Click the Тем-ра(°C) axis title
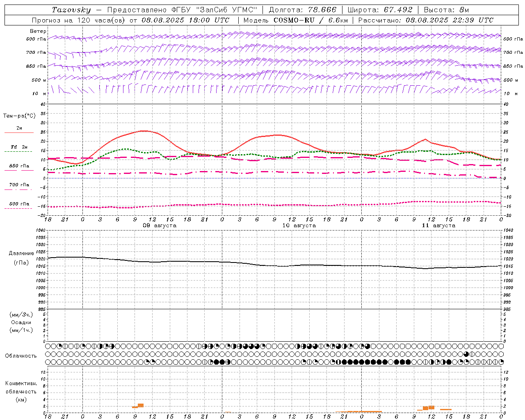 point(19,116)
